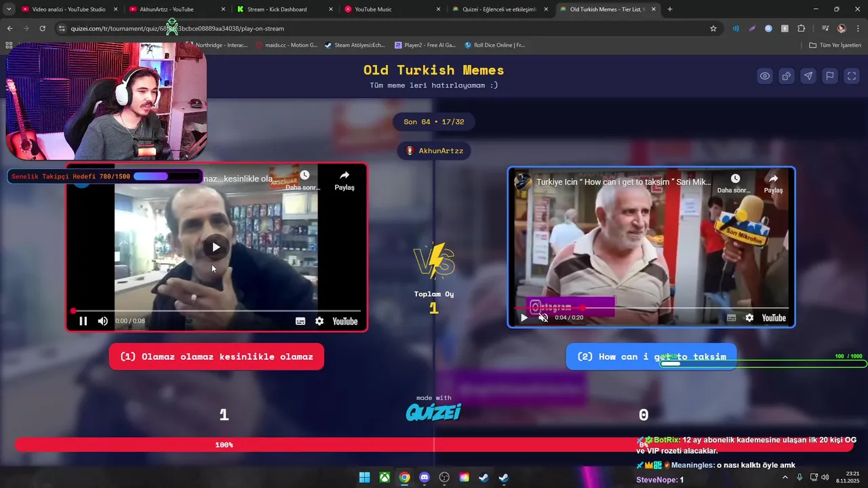The width and height of the screenshot is (868, 488).
Task: Open settings gear on the right video
Action: click(x=749, y=318)
